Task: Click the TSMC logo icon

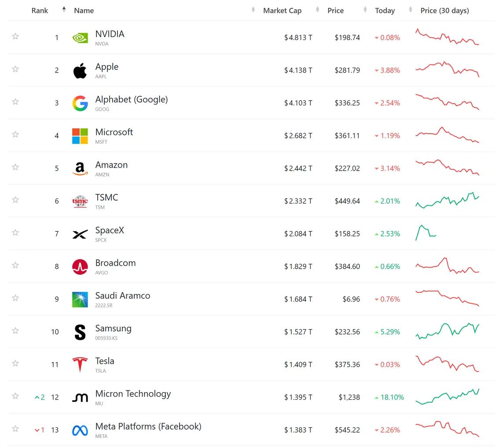Action: [80, 201]
